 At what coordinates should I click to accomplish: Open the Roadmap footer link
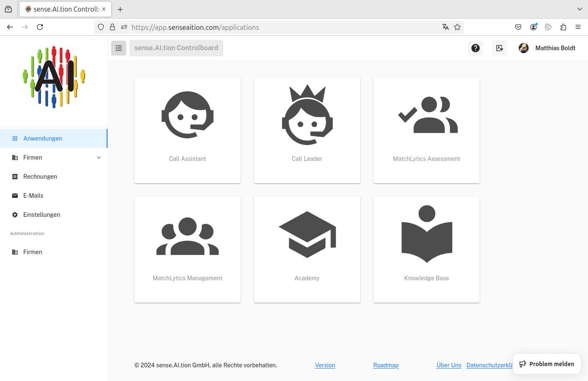click(386, 365)
